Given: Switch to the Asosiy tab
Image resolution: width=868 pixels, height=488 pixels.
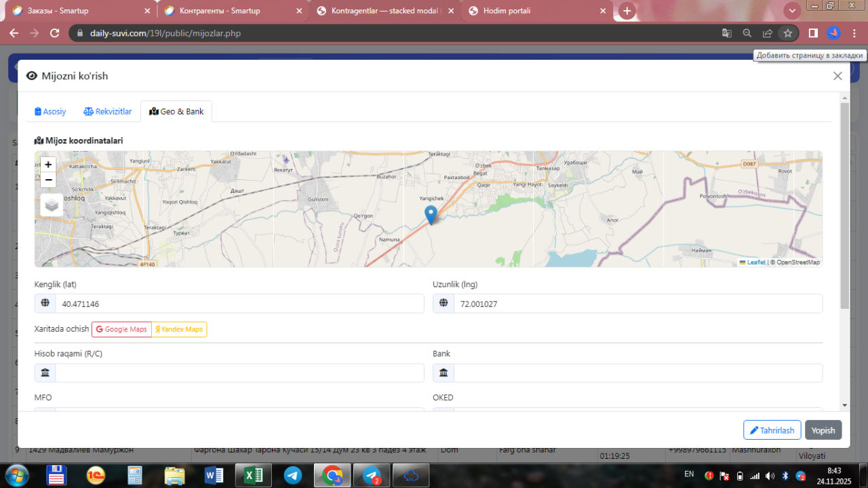Looking at the screenshot, I should 50,111.
